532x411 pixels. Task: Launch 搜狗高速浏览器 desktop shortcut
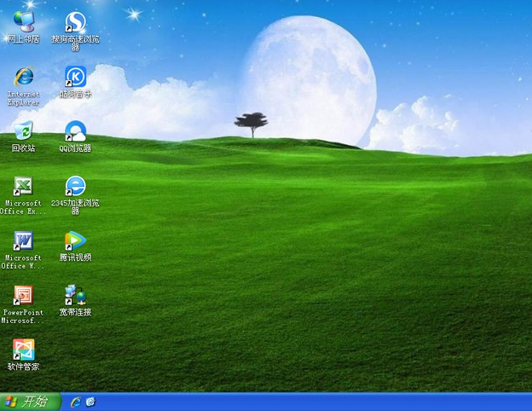pyautogui.click(x=75, y=21)
